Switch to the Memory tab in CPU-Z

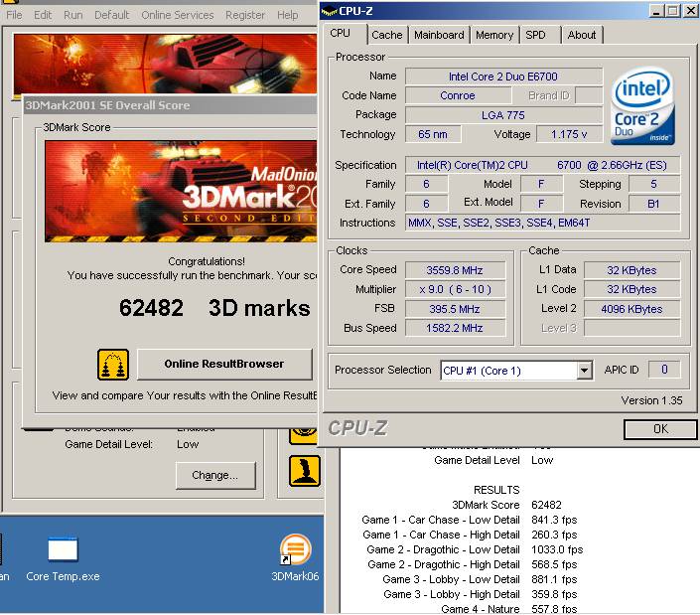point(494,35)
